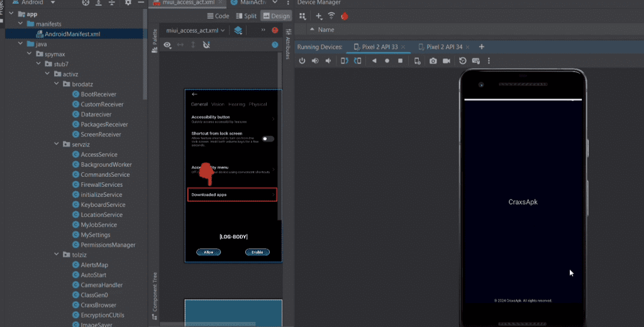Open the pair devices over Wi-Fi icon

(331, 16)
